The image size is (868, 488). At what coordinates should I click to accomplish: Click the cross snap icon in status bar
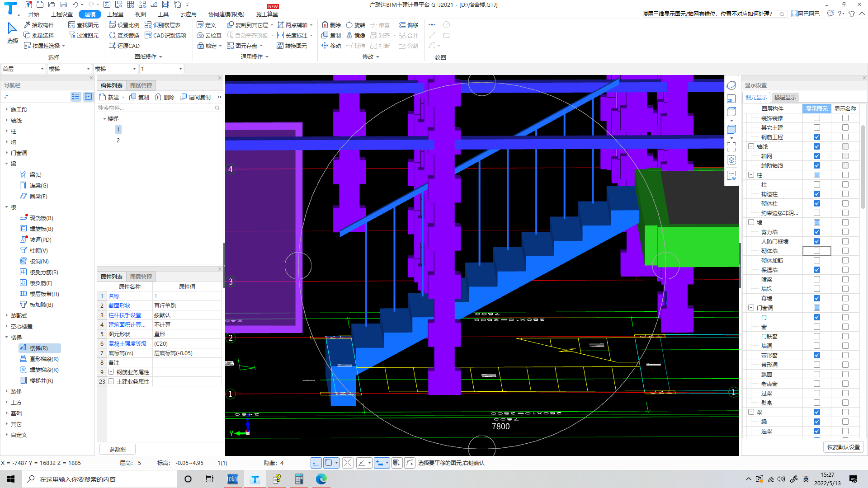347,463
